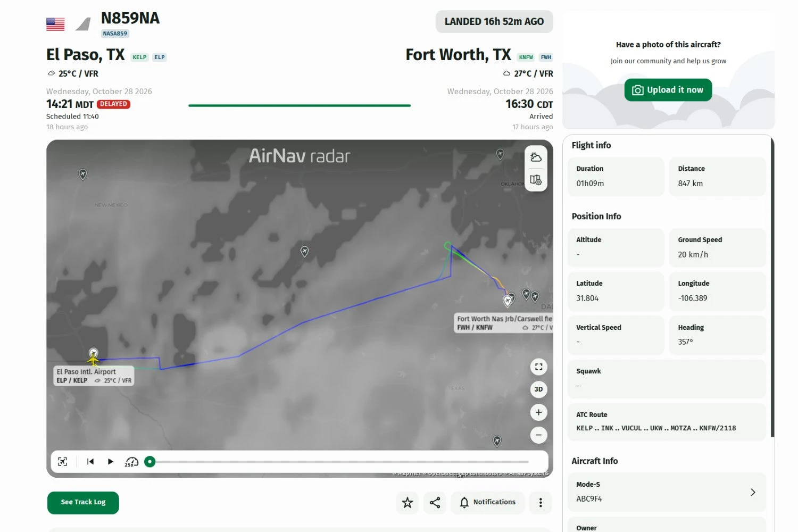
Task: Click the Distance value 847 km
Action: [x=690, y=184]
